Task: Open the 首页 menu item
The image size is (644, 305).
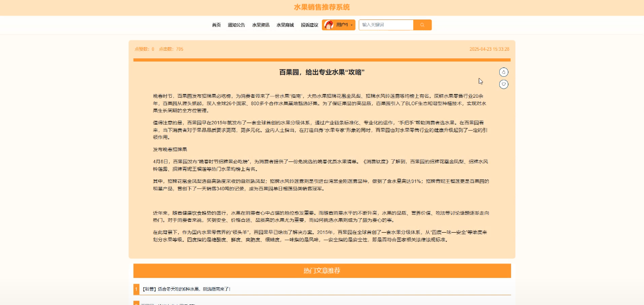Action: pyautogui.click(x=217, y=25)
